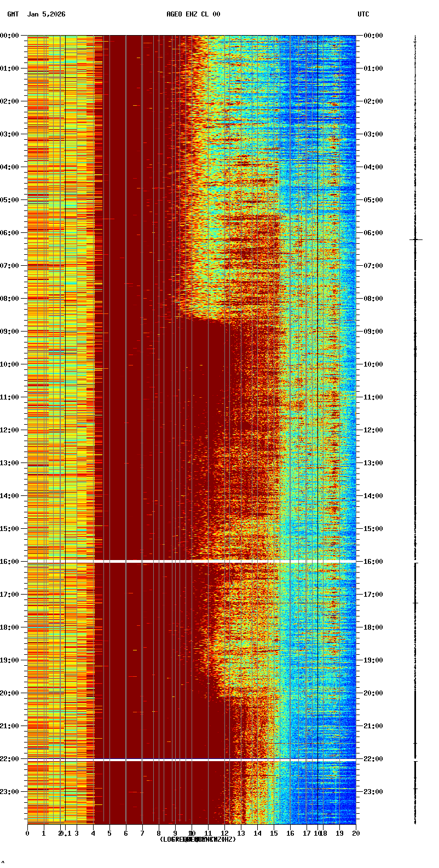439x868 pixels.
Task: Select the 12:00 time label on right axis
Action: coord(373,430)
